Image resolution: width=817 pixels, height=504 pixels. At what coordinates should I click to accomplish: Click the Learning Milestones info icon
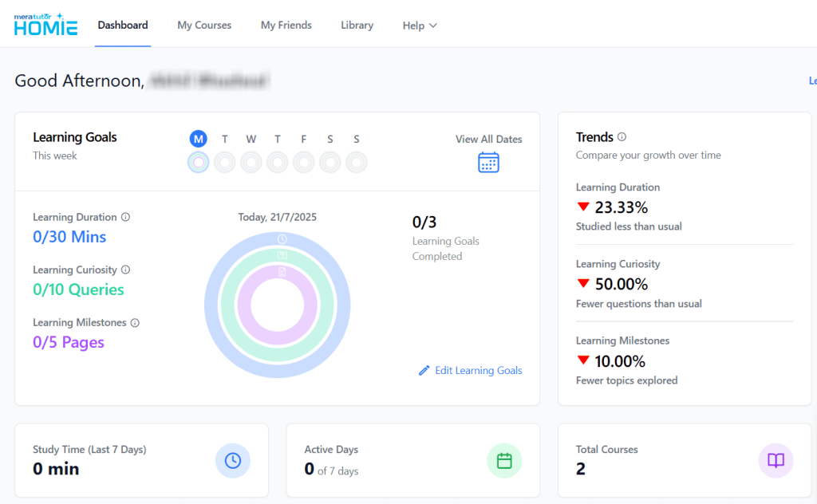pos(135,323)
